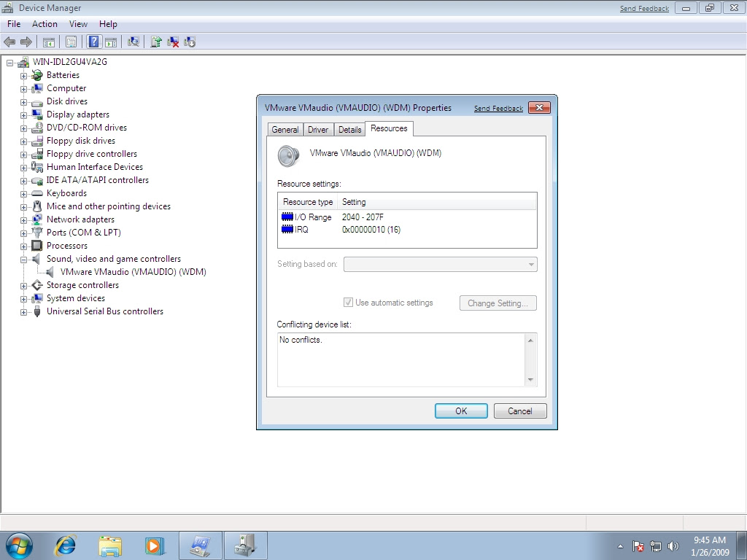This screenshot has width=747, height=560.
Task: Expand the Storage controllers category
Action: (23, 286)
